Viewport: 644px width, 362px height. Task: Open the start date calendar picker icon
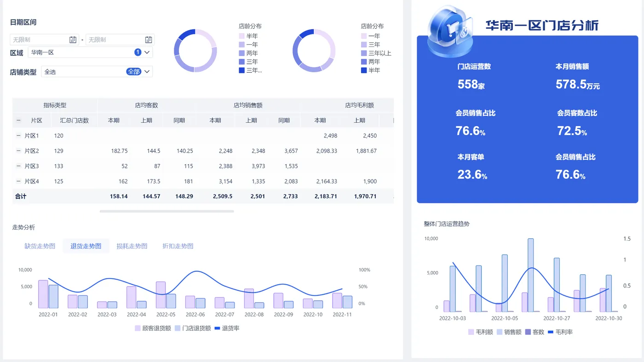click(73, 40)
